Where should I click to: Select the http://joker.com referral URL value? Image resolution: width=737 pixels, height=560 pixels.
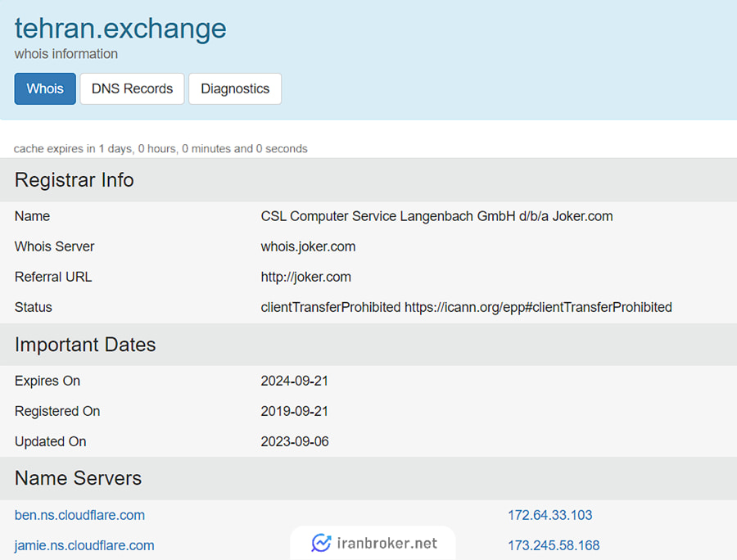[306, 278]
